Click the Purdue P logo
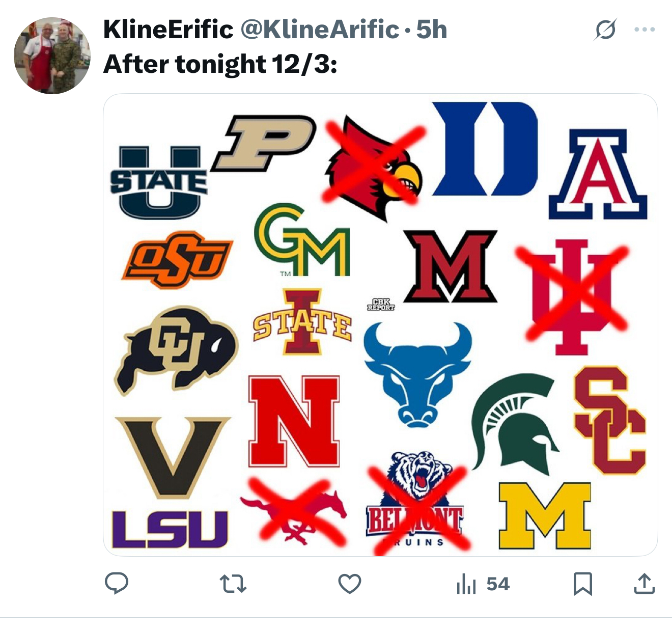This screenshot has height=631, width=672. (x=264, y=143)
